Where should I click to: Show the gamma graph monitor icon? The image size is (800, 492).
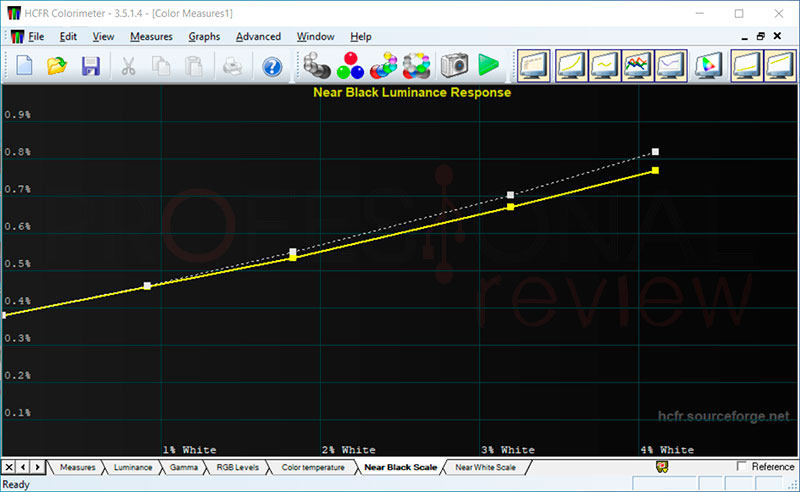click(605, 65)
